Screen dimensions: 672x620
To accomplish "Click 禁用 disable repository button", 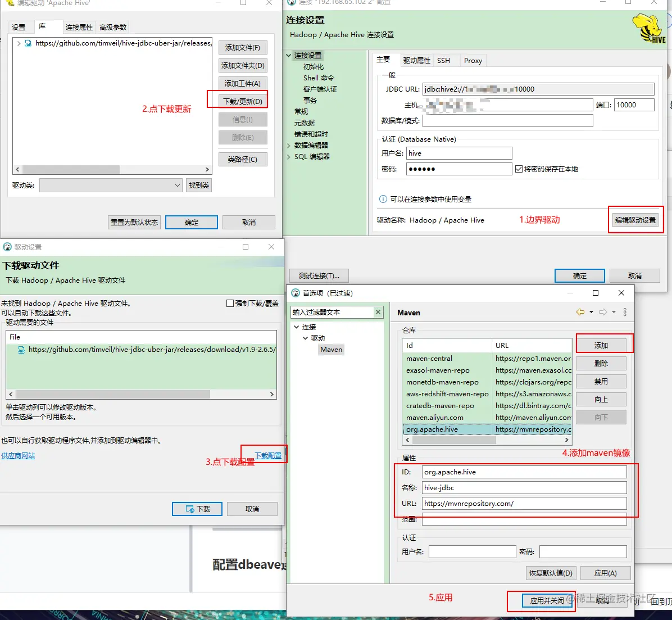I will (x=601, y=381).
